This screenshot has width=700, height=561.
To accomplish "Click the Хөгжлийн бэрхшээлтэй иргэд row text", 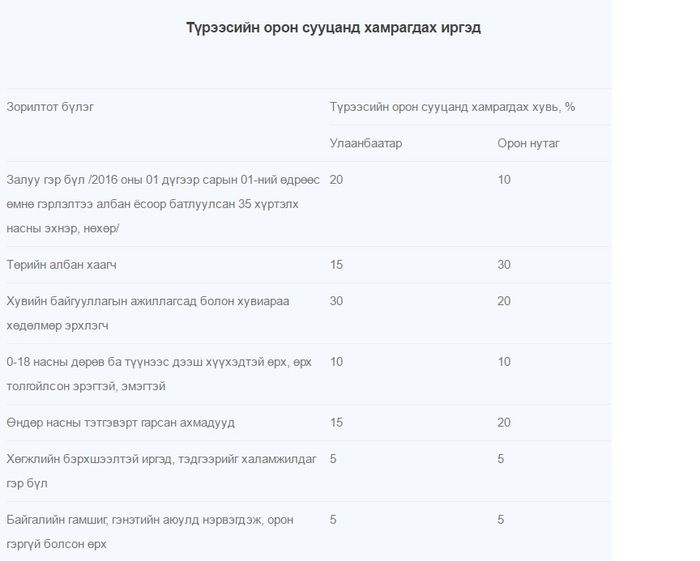I will click(x=161, y=471).
